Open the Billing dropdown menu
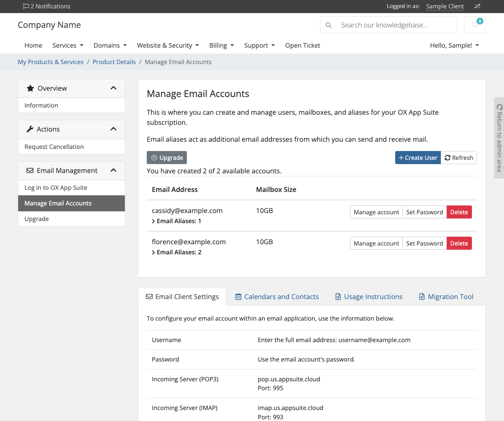The width and height of the screenshot is (504, 421). [221, 45]
